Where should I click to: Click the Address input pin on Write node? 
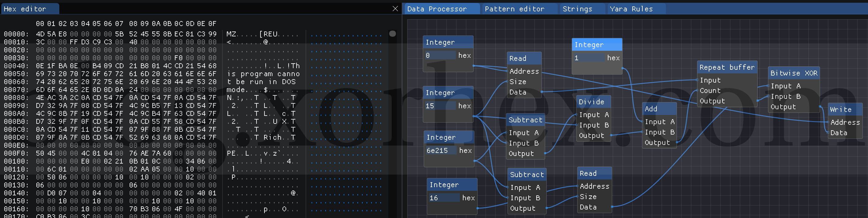point(828,122)
